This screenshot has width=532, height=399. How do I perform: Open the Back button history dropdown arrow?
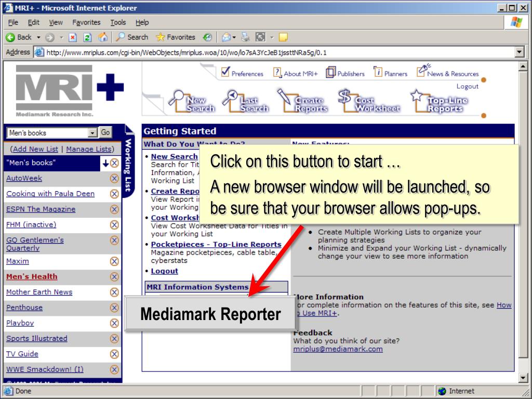click(38, 37)
